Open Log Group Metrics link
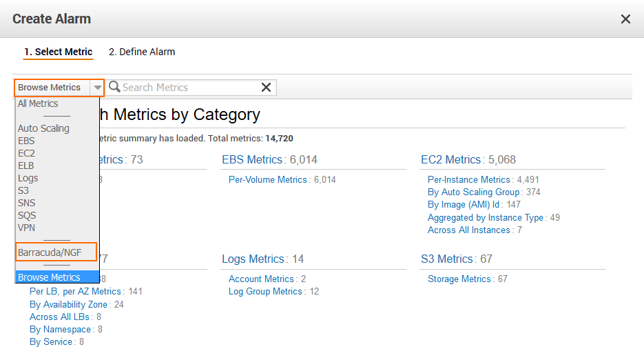 (x=265, y=291)
